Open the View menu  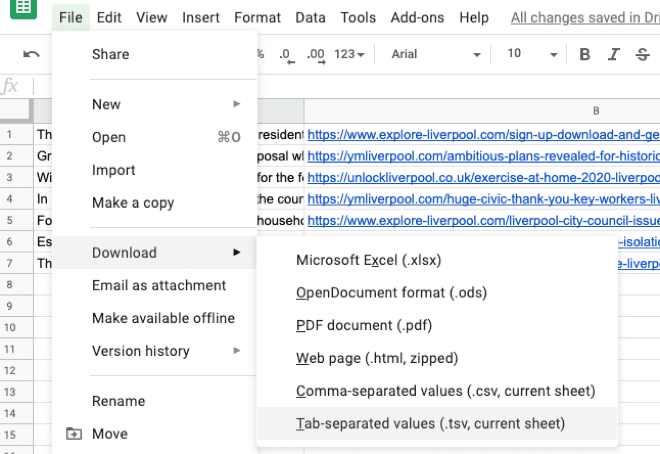152,18
